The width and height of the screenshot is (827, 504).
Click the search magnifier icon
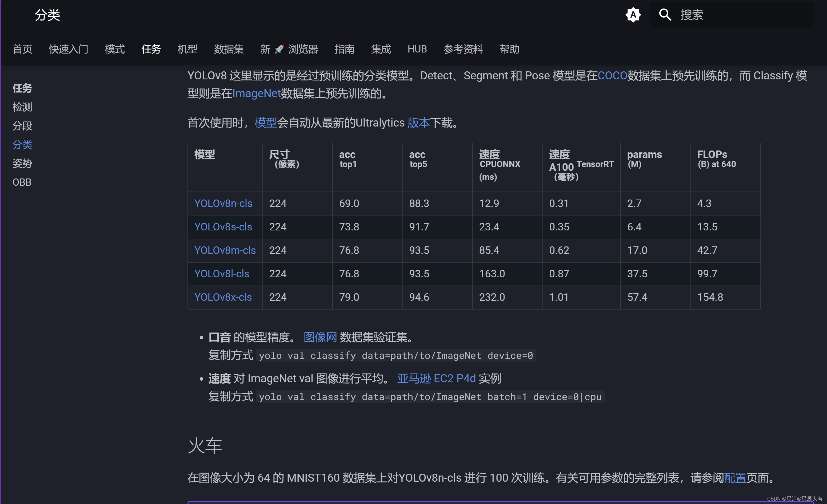click(x=665, y=15)
